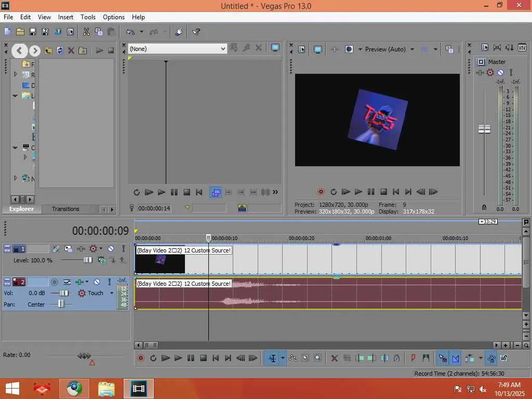This screenshot has height=399, width=532.
Task: Click the volume icon in system tray
Action: [x=482, y=389]
